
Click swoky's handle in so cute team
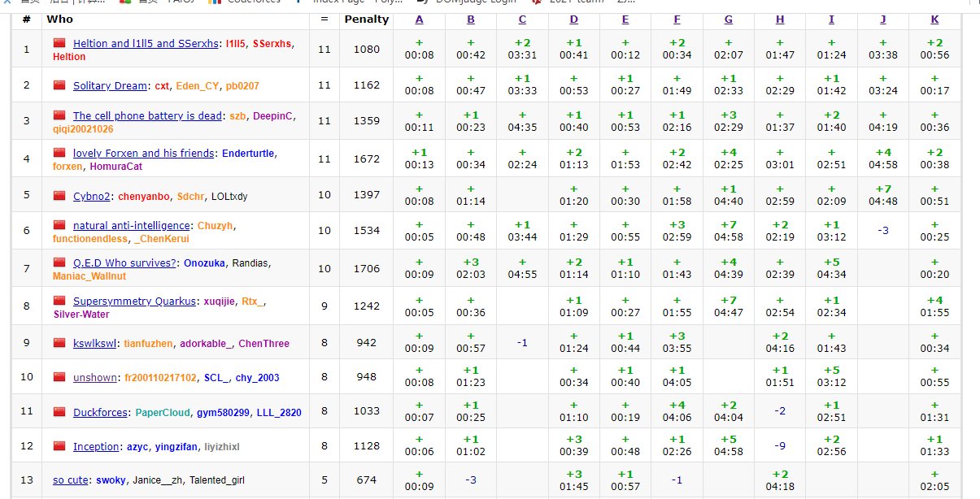coord(111,480)
